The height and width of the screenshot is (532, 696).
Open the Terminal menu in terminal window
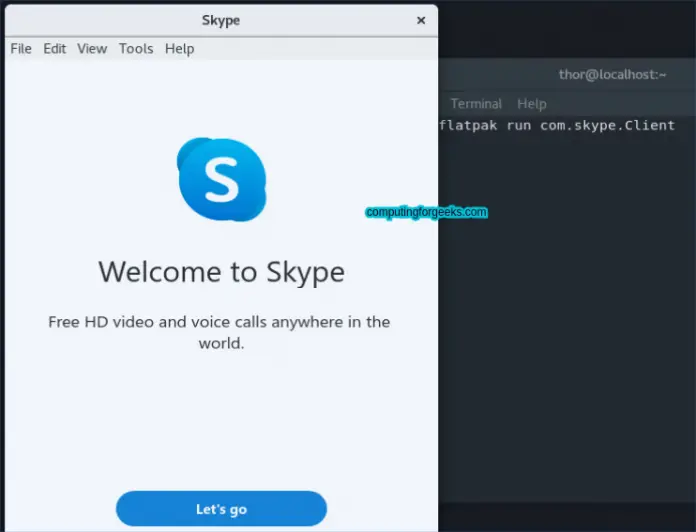click(476, 103)
